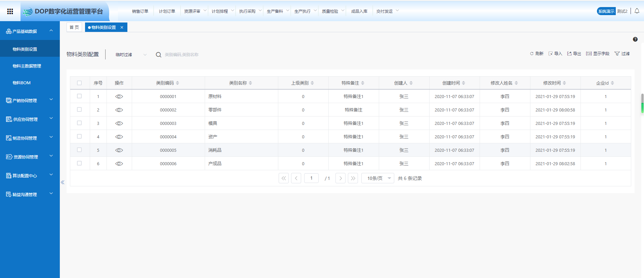This screenshot has height=278, width=644.
Task: Expand the 算法配置中心 sidebar group
Action: 30,176
